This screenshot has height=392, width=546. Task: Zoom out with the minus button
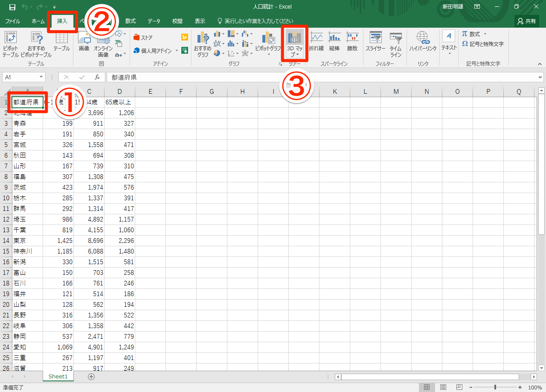click(x=471, y=387)
